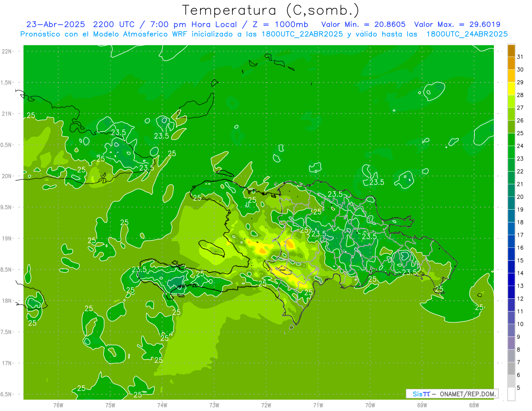This screenshot has height=411, width=532.
Task: Pick the bright yellow swatch in the legend
Action: coord(511,89)
